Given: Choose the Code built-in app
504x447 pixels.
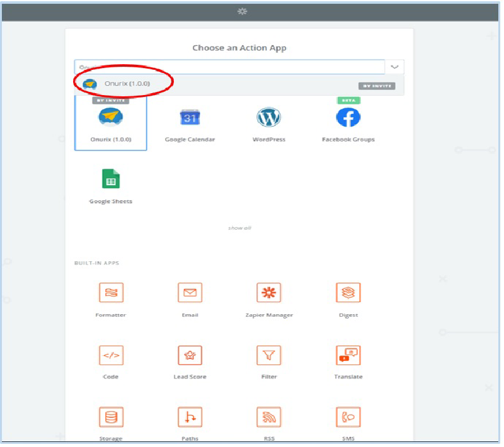Looking at the screenshot, I should click(x=111, y=362).
